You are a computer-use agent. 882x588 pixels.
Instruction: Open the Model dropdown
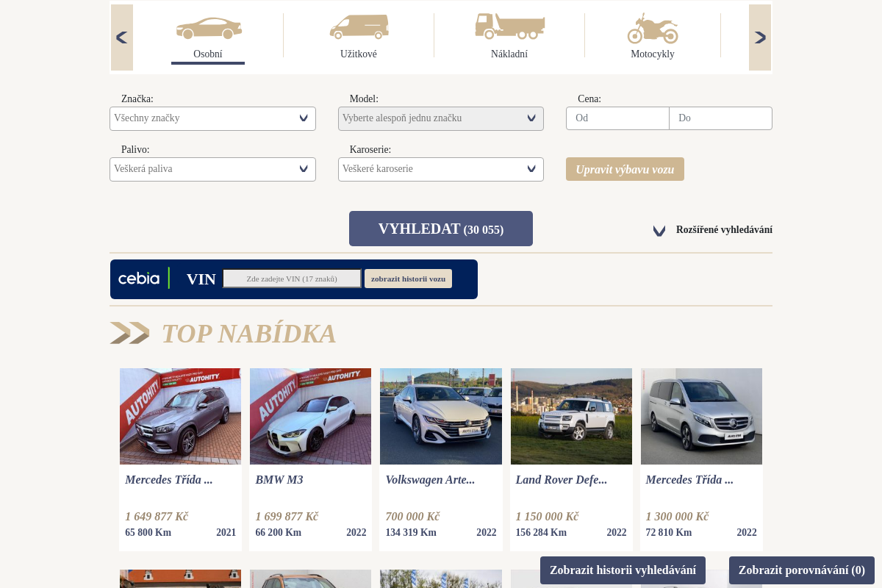[441, 118]
